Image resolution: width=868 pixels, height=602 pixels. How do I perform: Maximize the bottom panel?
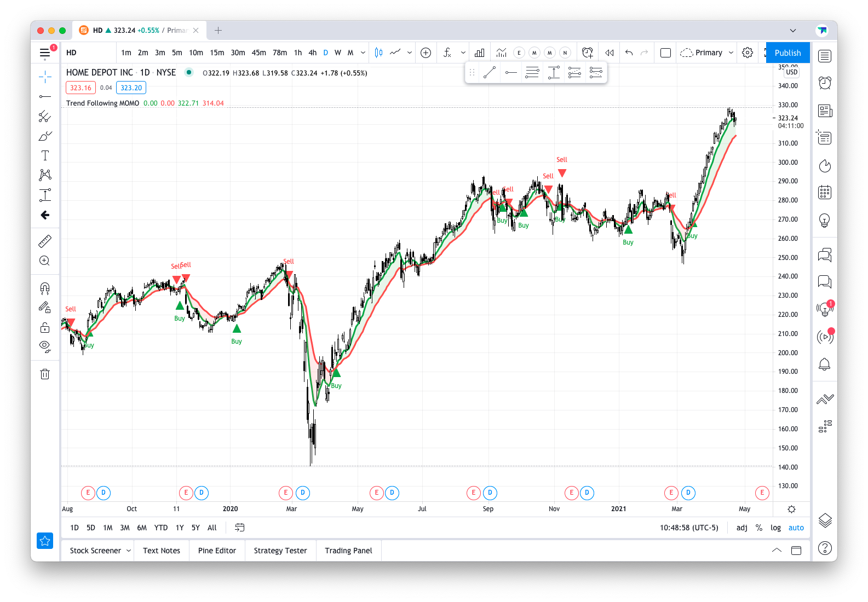point(796,551)
